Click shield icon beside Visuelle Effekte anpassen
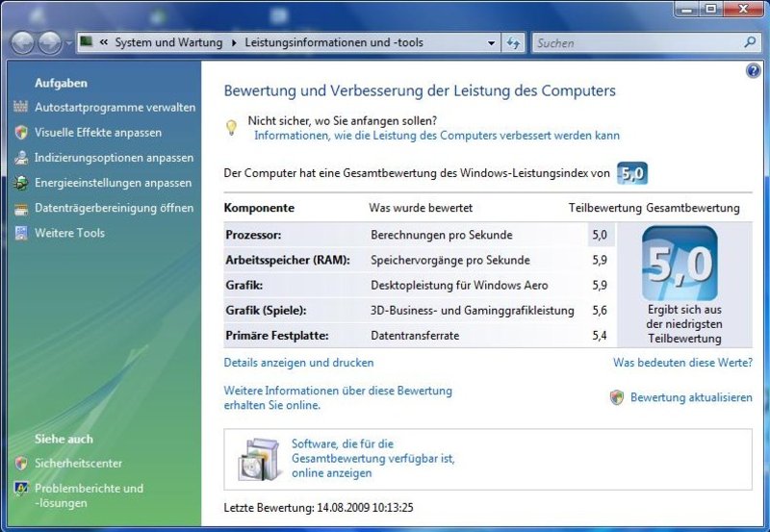Viewport: 770px width, 532px height. tap(21, 132)
